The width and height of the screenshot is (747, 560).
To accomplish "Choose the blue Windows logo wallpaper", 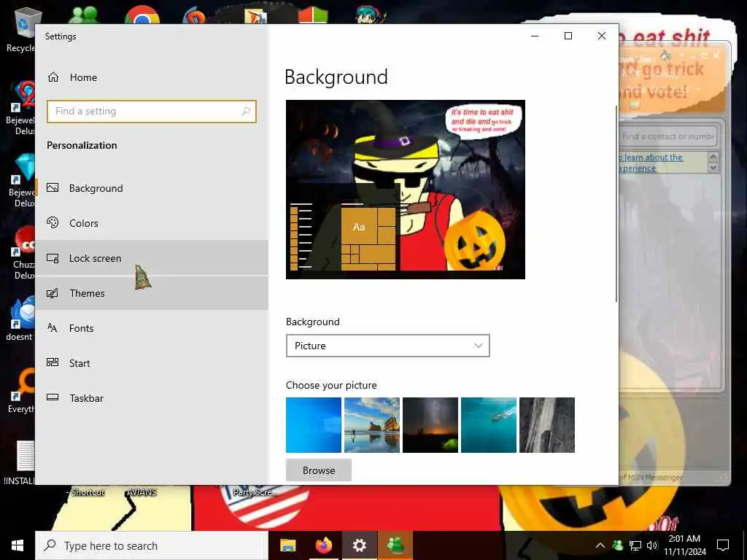I will (314, 425).
